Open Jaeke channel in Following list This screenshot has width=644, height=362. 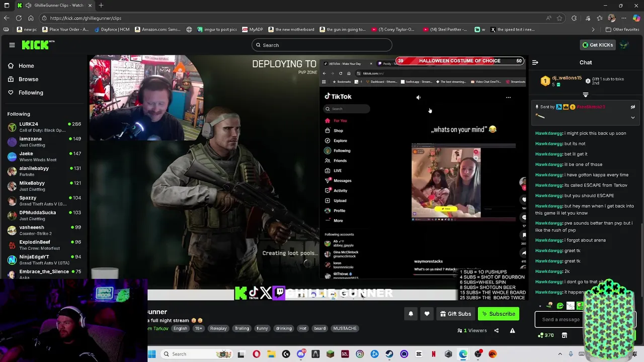(x=44, y=156)
